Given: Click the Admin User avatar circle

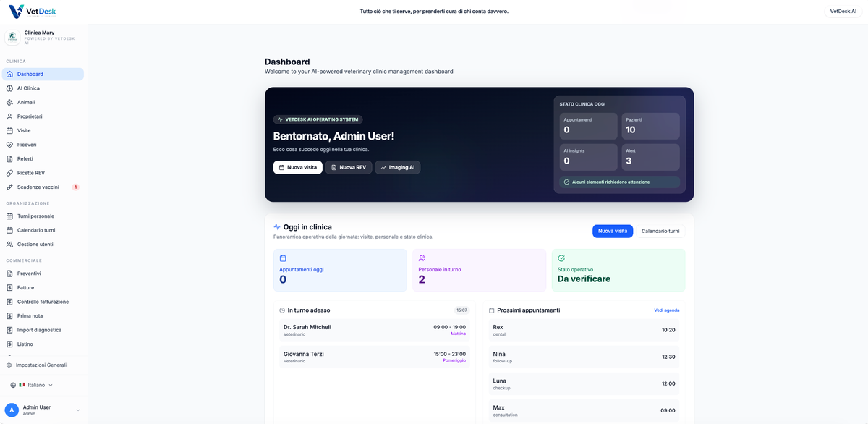Looking at the screenshot, I should tap(12, 410).
